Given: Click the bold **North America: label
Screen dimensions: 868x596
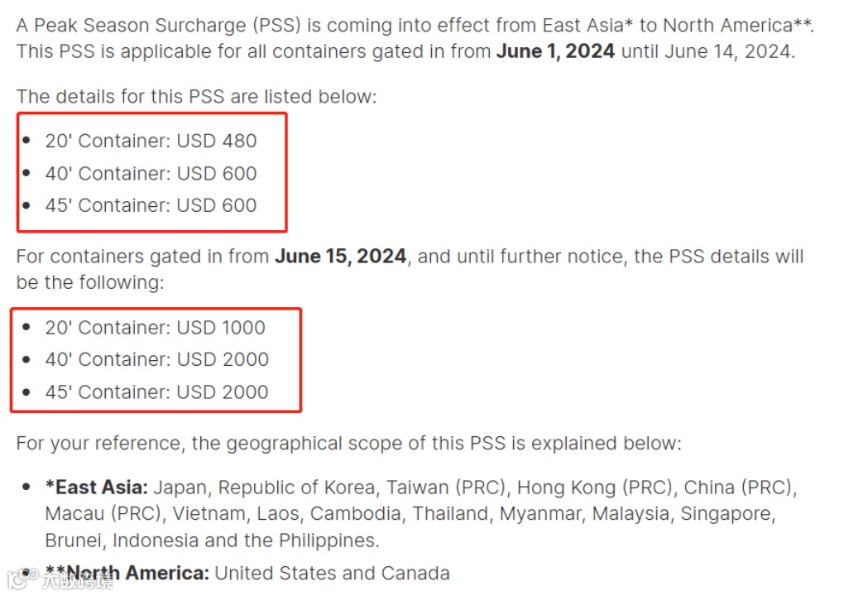Looking at the screenshot, I should pos(128,573).
